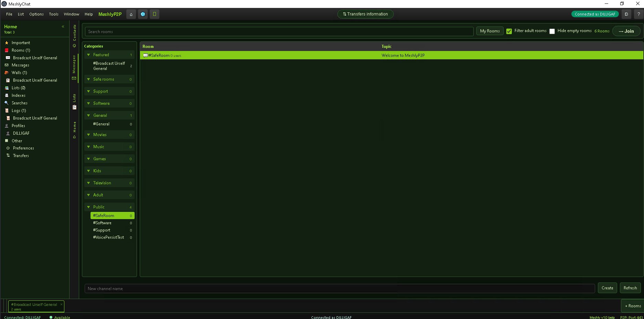Open the List menu
This screenshot has height=319, width=644.
click(x=21, y=14)
